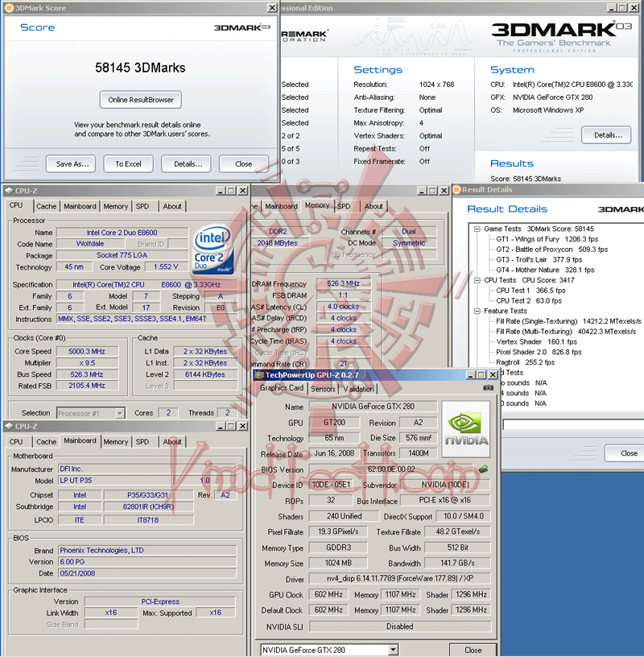Click the Intel Core 2 Duo logo
This screenshot has height=657, width=644.
pyautogui.click(x=213, y=250)
